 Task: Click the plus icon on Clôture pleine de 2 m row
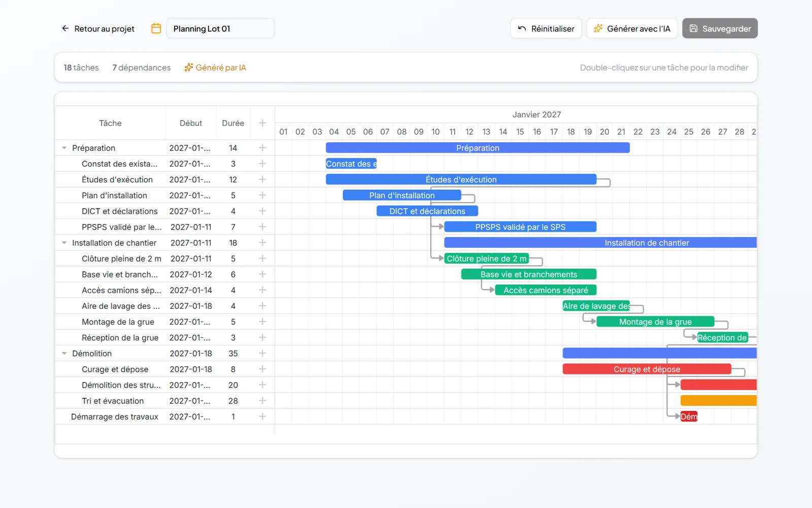point(262,259)
